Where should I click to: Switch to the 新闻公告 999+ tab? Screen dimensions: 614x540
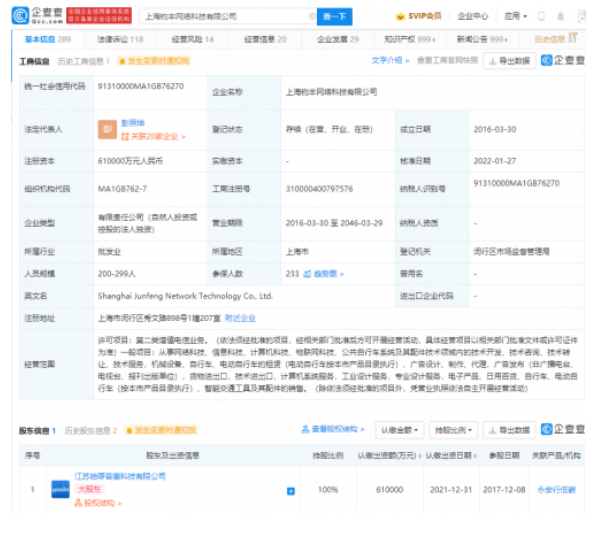click(x=482, y=40)
